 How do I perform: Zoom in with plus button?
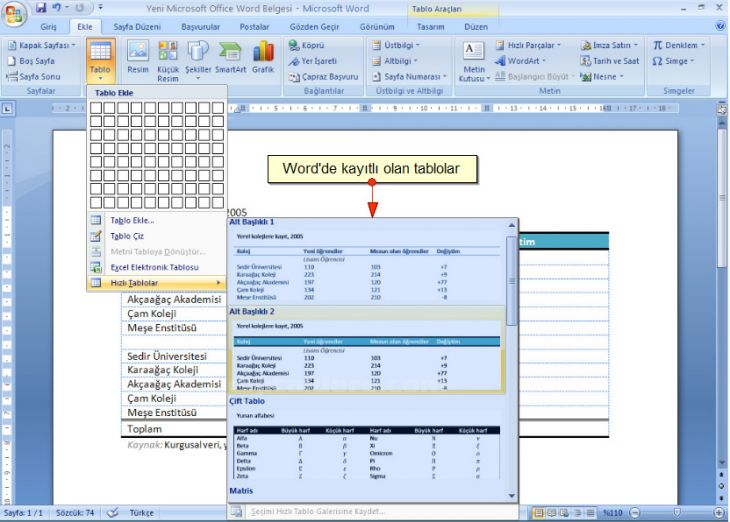[719, 513]
